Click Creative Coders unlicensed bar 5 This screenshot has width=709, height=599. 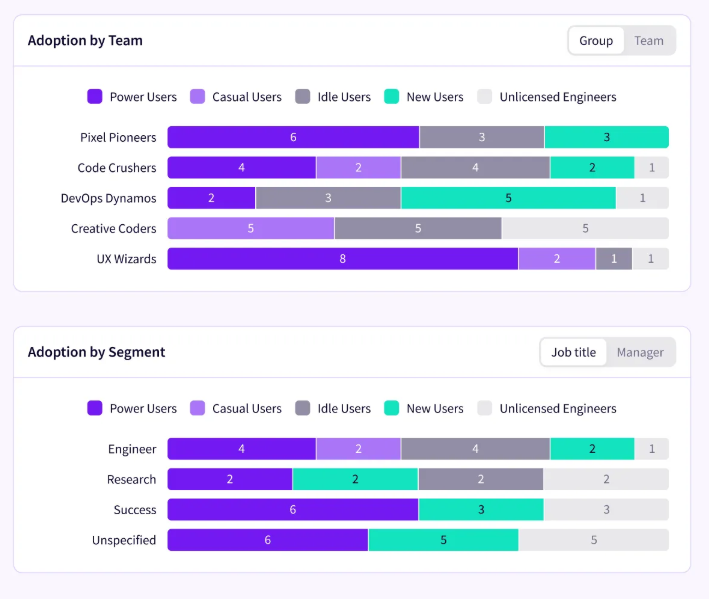tap(585, 228)
